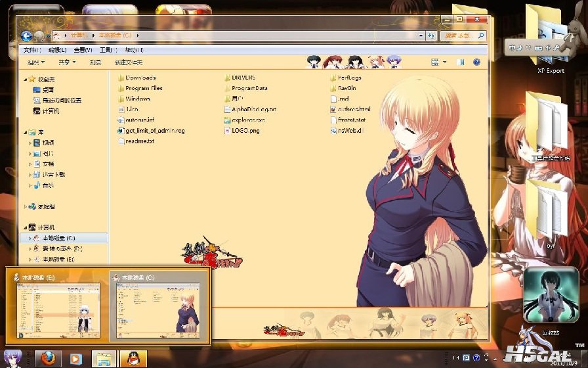Open the 帮助(H) menu
Viewport: 588px width, 368px height.
point(134,50)
